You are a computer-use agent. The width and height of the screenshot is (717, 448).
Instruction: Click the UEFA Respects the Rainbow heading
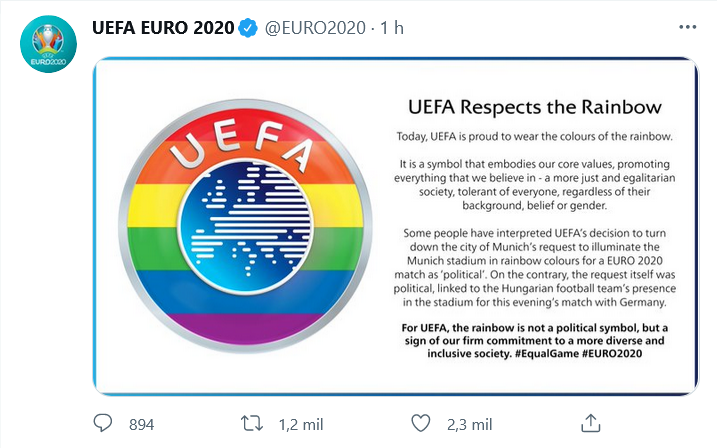(535, 107)
